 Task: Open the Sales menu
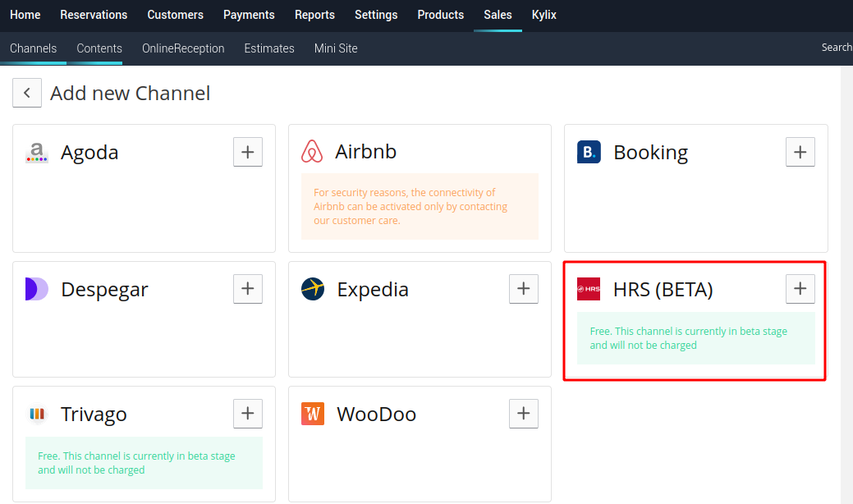point(498,15)
